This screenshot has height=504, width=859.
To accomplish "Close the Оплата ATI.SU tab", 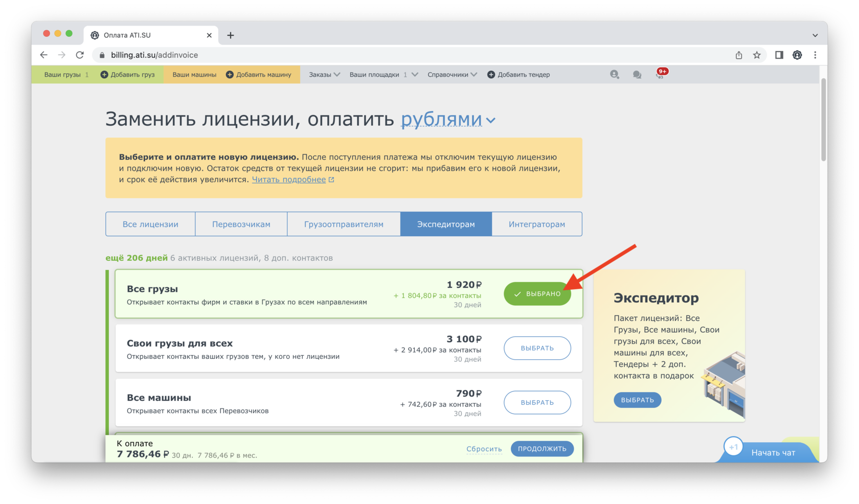I will pos(209,35).
